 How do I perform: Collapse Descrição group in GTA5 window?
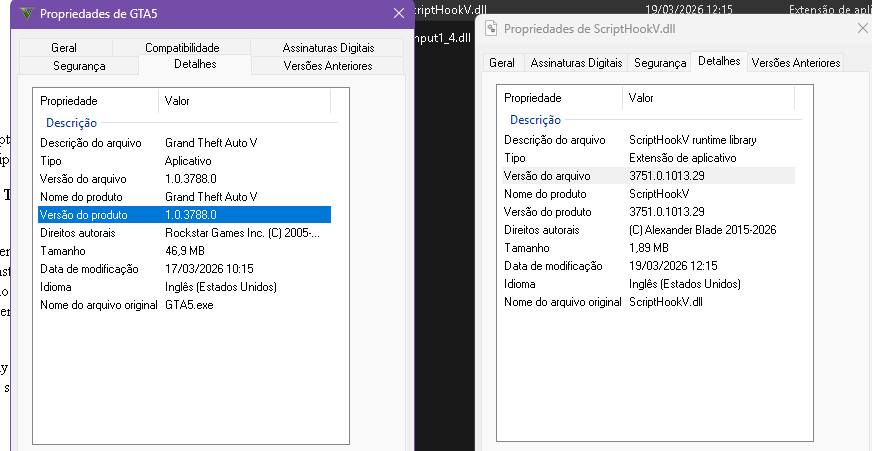[x=71, y=123]
